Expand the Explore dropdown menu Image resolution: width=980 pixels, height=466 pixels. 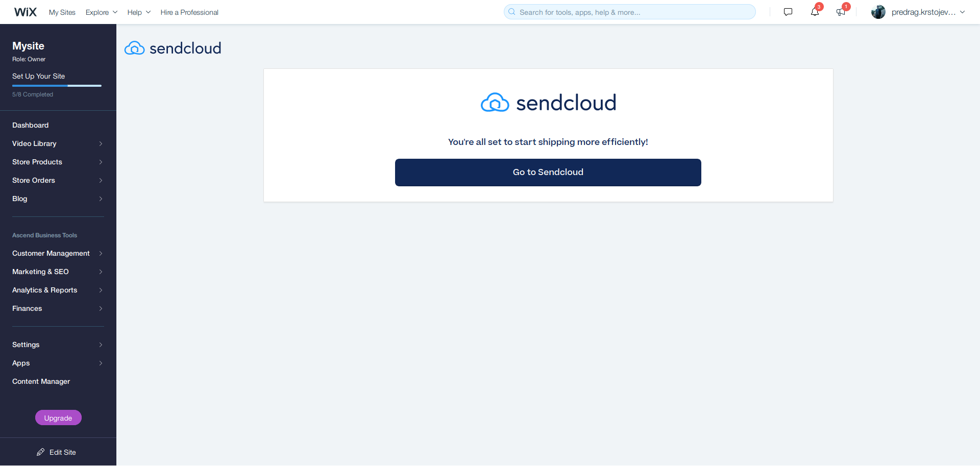coord(102,12)
